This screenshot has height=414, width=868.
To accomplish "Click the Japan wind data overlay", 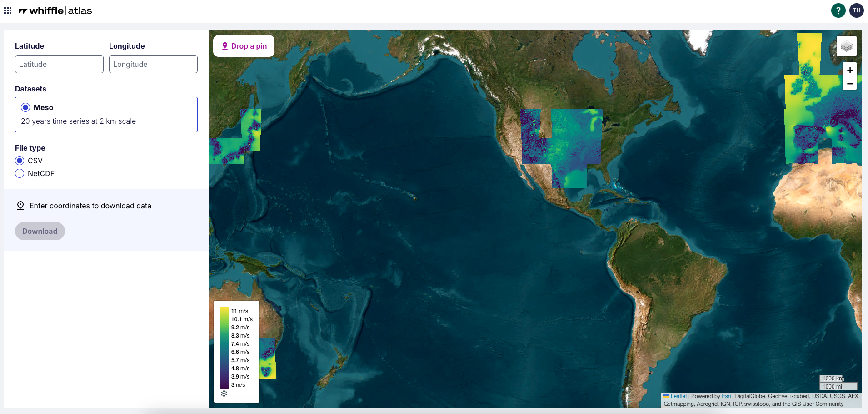I will (x=243, y=136).
